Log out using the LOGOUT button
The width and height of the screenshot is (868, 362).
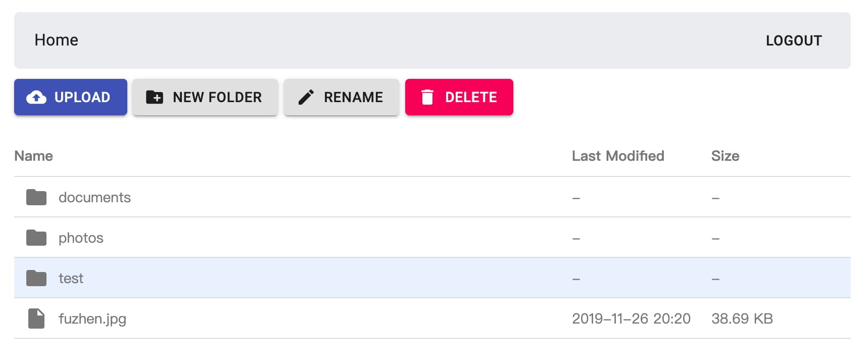(x=794, y=40)
